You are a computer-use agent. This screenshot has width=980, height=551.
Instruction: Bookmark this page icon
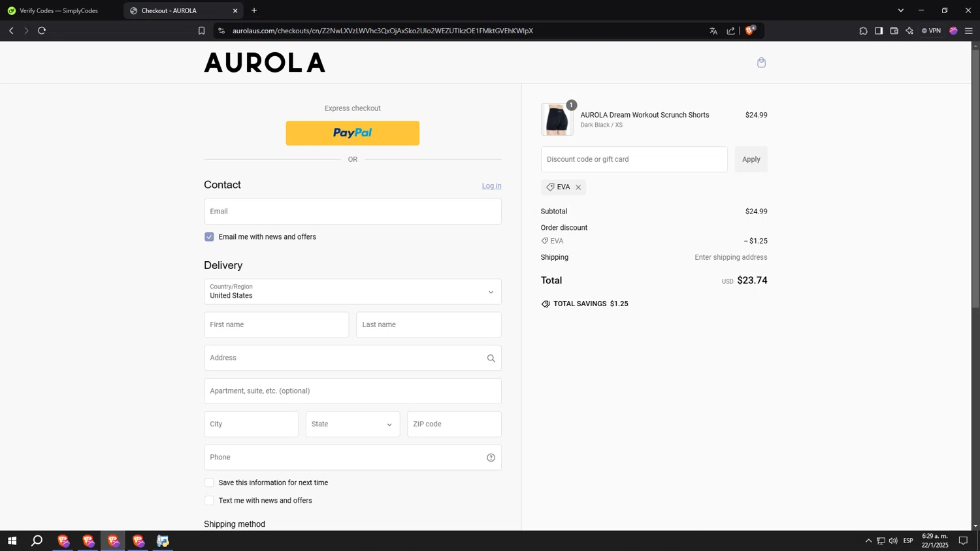pyautogui.click(x=201, y=31)
